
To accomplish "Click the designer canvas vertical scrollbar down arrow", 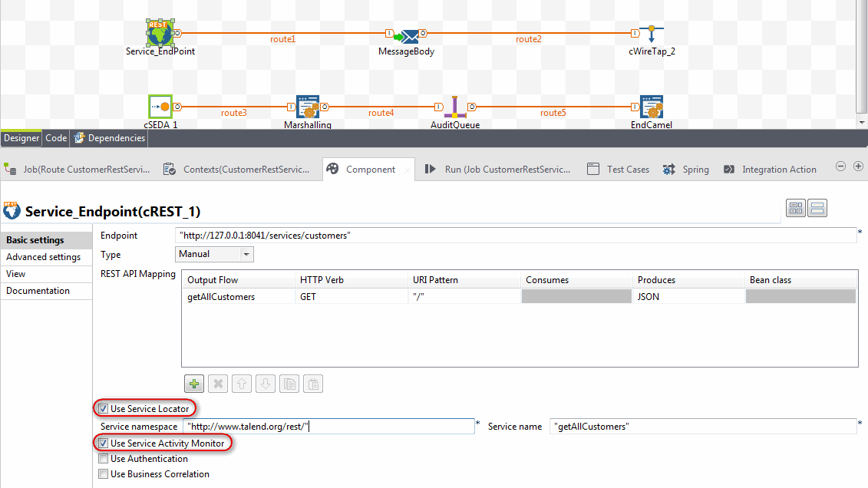I will pyautogui.click(x=861, y=122).
